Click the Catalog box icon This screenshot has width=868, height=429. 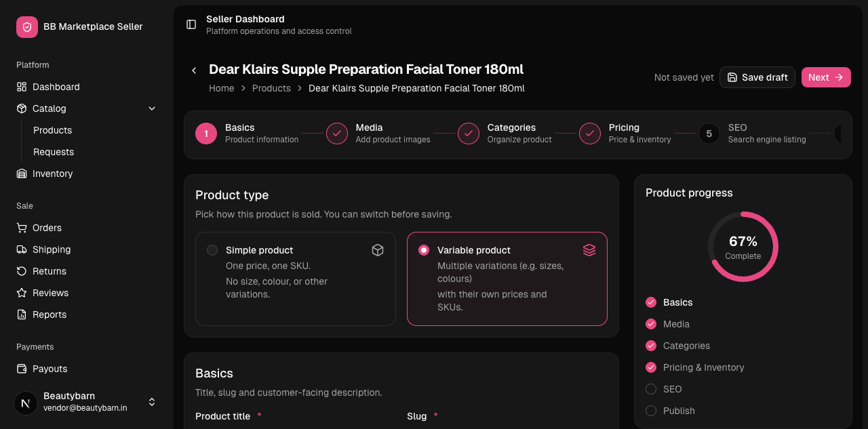coord(22,108)
